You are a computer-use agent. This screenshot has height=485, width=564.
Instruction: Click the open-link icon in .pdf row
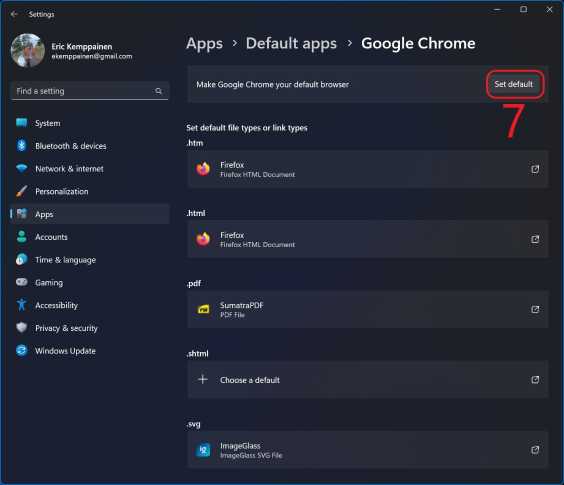[x=535, y=309]
